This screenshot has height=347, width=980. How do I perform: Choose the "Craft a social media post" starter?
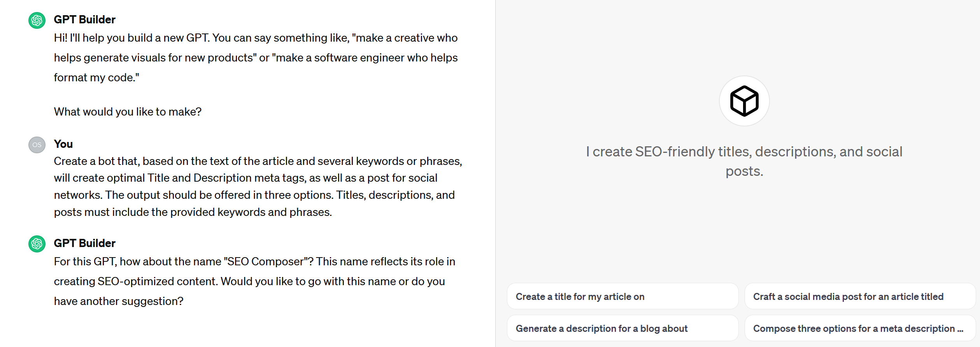860,296
